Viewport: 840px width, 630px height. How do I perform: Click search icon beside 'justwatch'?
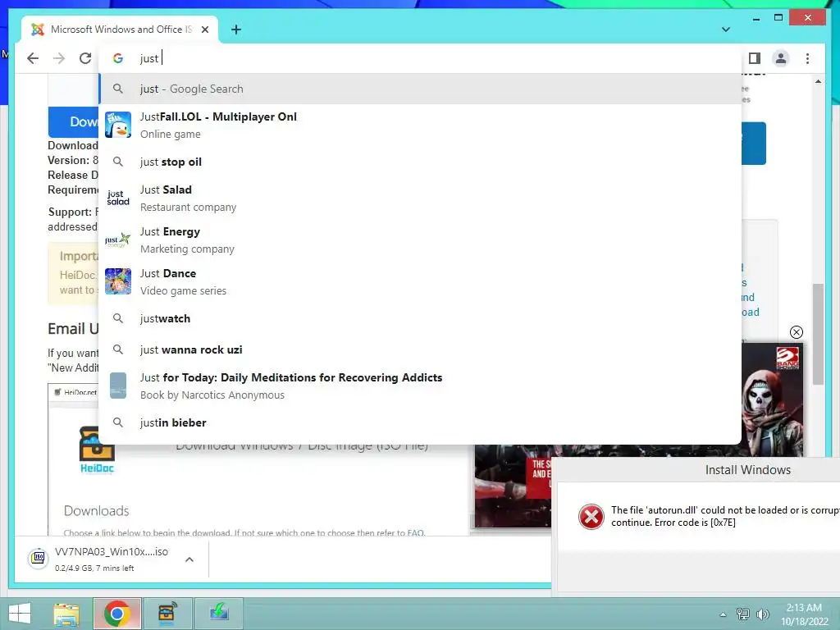click(x=118, y=319)
